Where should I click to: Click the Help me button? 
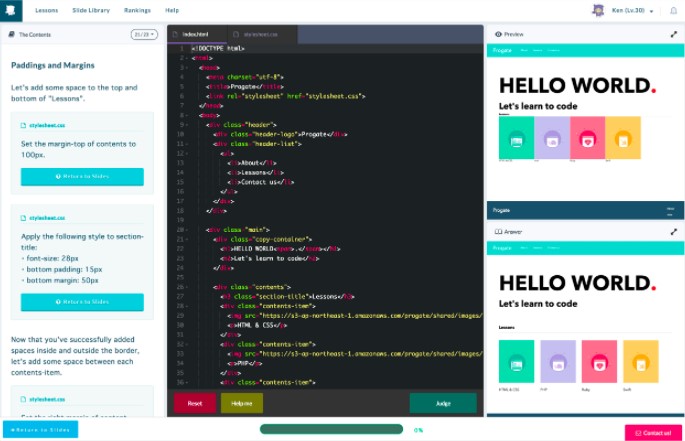tap(241, 403)
